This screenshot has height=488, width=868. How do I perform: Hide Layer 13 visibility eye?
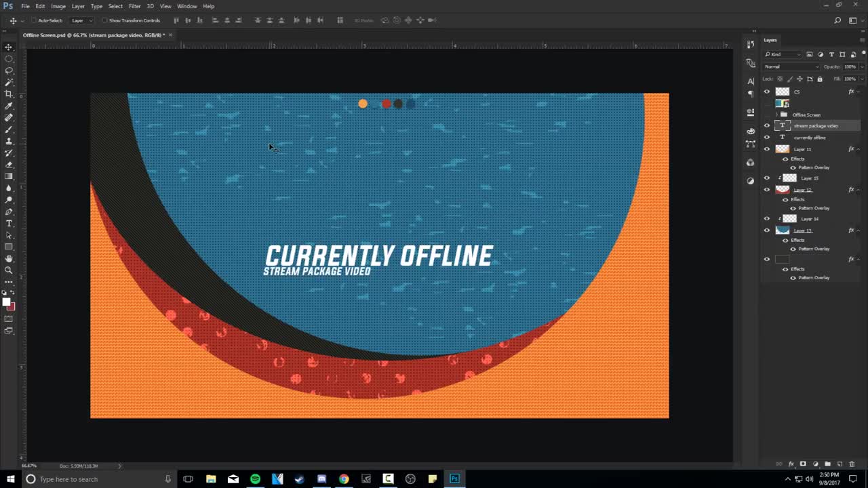click(767, 230)
